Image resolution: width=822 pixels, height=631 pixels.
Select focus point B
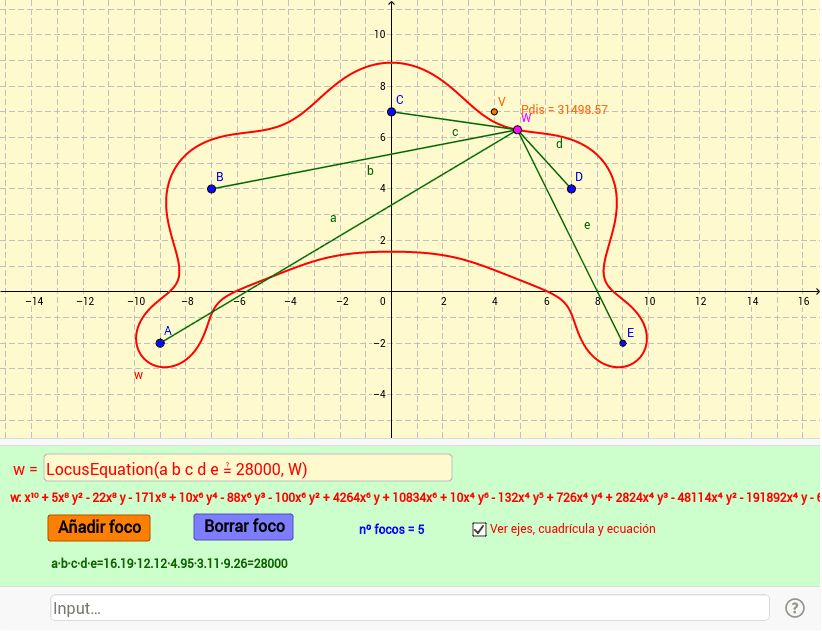(x=212, y=189)
